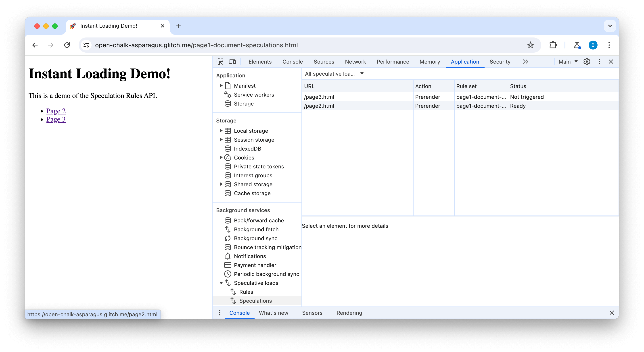Click the reload page button in toolbar
This screenshot has width=644, height=352.
[67, 45]
